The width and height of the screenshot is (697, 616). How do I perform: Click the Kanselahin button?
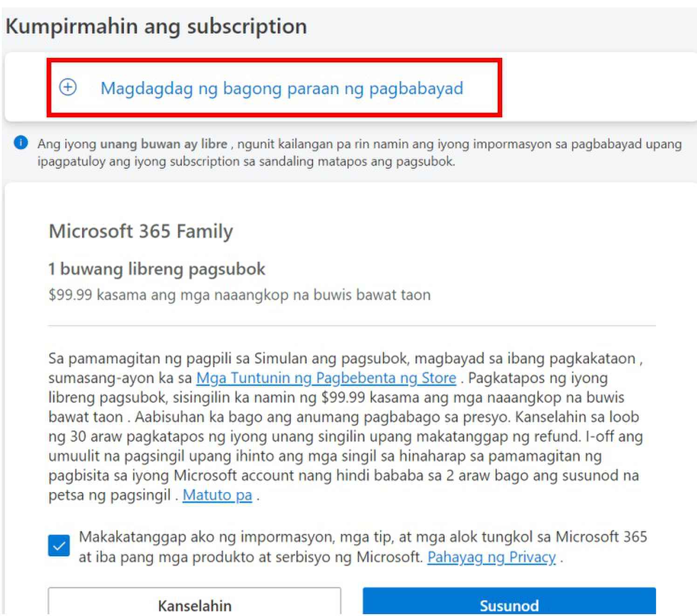[194, 602]
